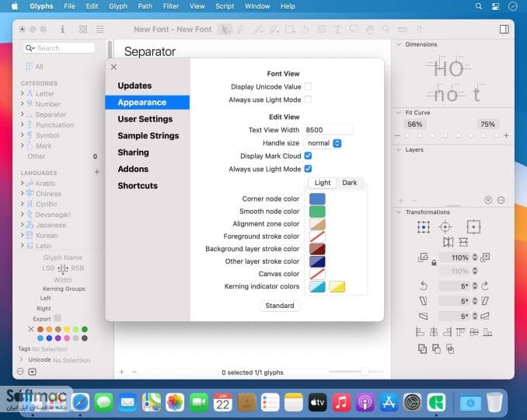The height and width of the screenshot is (420, 527).
Task: Click the font info icon in toolbar
Action: [62, 30]
